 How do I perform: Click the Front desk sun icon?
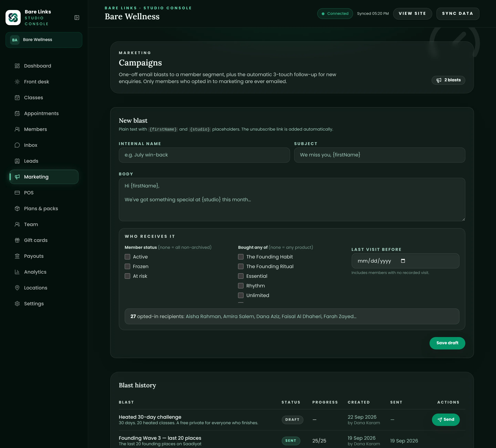coord(17,82)
